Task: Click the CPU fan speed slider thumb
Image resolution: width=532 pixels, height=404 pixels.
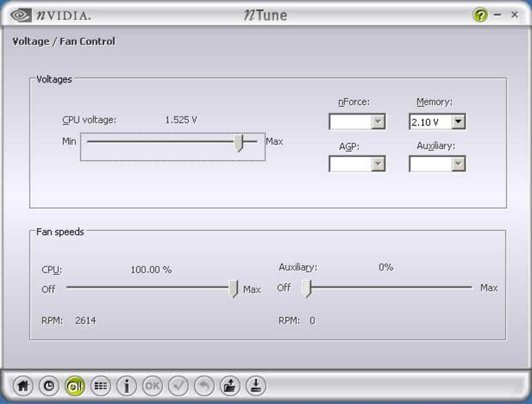Action: 233,289
